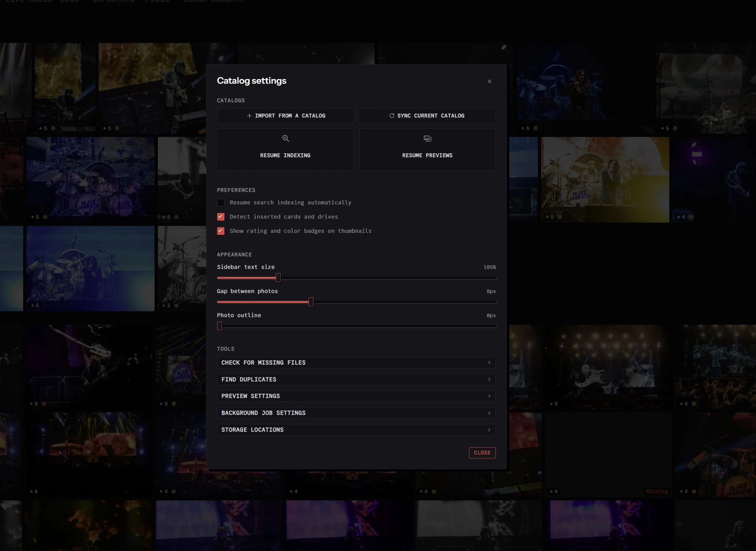Click the image icon above Resume Previews
Screen dimensions: 756x551
tap(427, 139)
